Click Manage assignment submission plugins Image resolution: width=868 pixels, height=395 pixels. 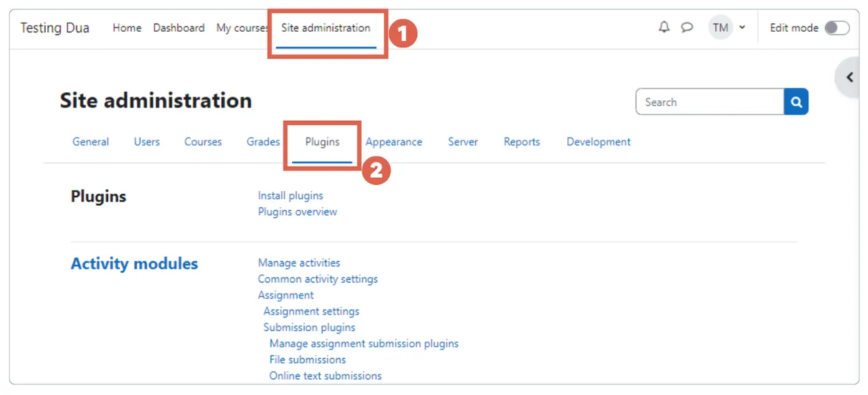tap(363, 343)
